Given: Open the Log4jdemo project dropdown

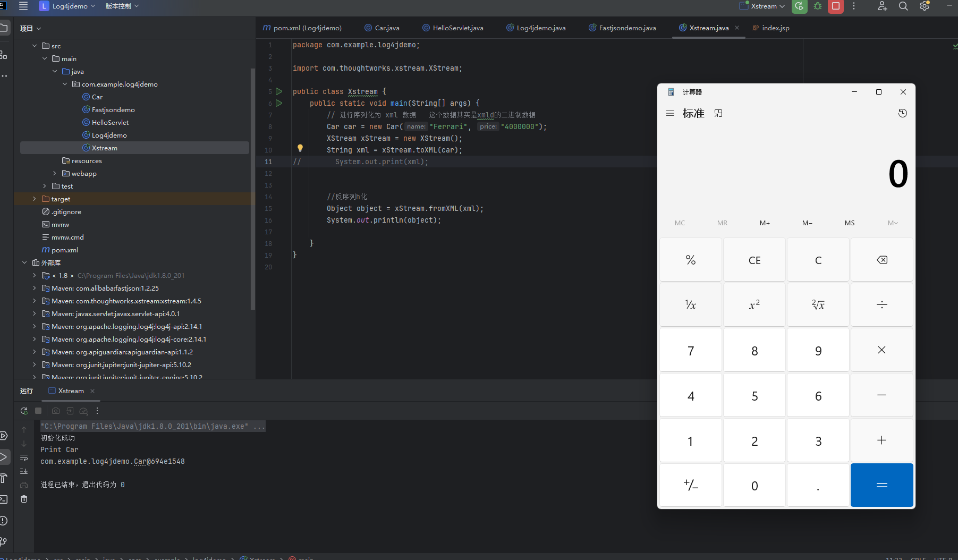Looking at the screenshot, I should [x=67, y=6].
